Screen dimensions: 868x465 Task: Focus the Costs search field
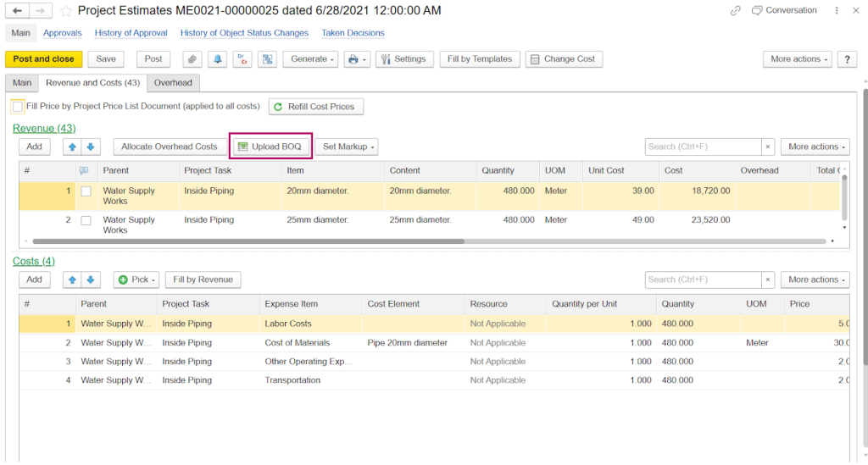[x=703, y=280]
